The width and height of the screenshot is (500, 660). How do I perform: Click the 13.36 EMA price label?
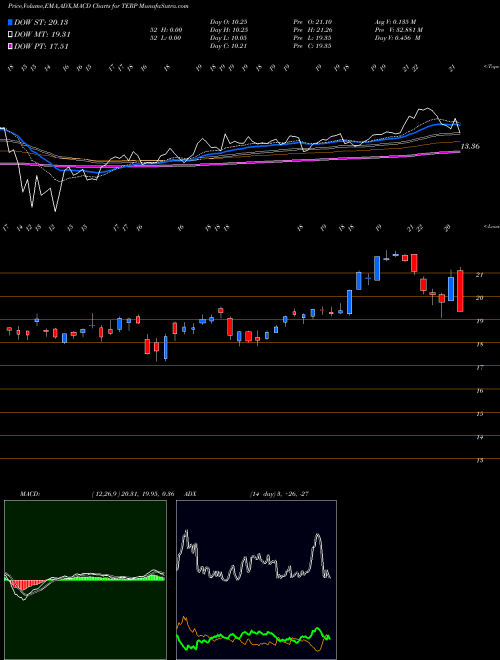point(470,146)
